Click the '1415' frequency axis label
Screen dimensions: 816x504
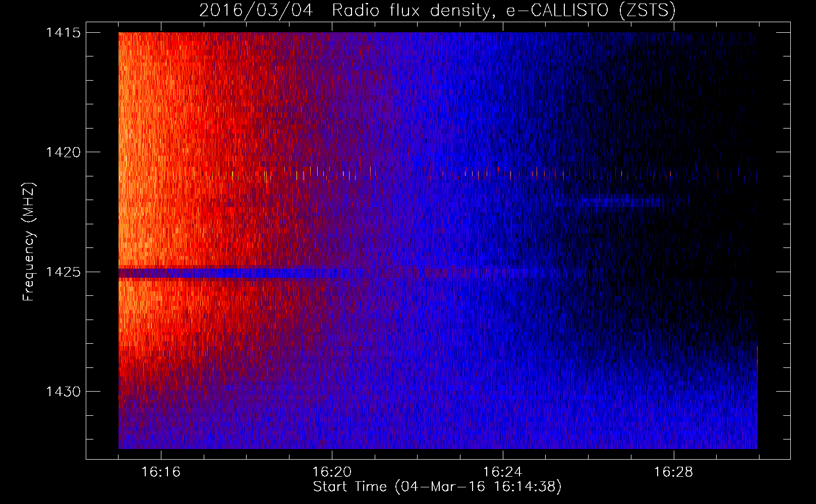click(63, 33)
